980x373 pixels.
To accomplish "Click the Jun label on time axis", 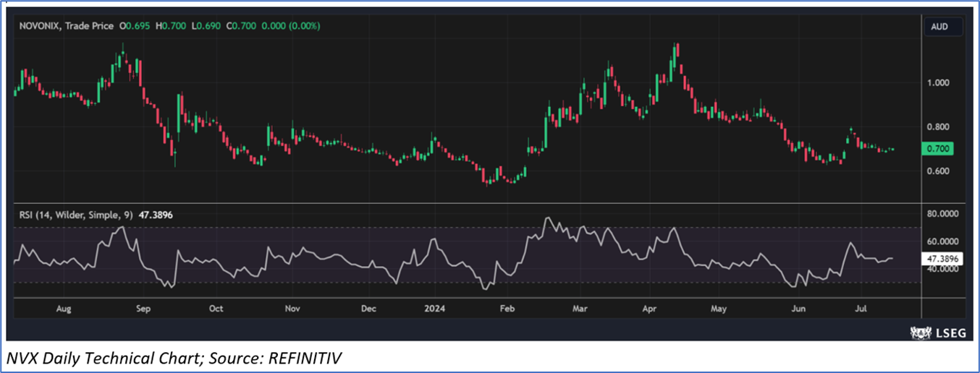I will click(798, 309).
